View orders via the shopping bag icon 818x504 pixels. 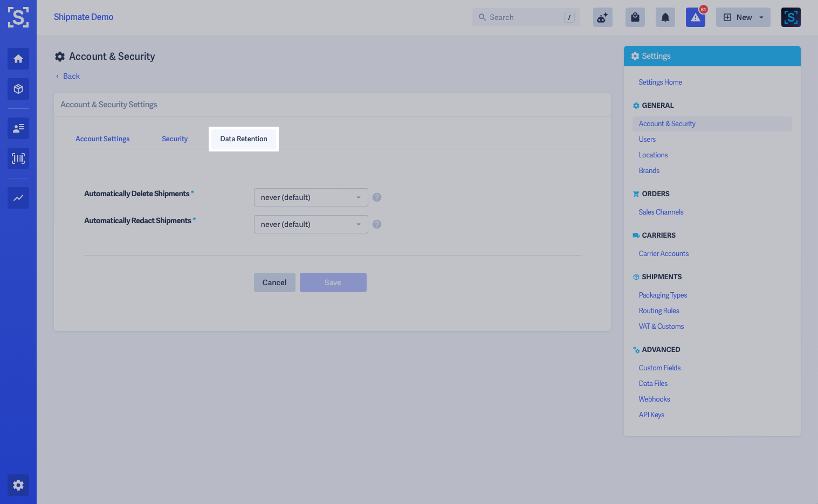click(635, 17)
